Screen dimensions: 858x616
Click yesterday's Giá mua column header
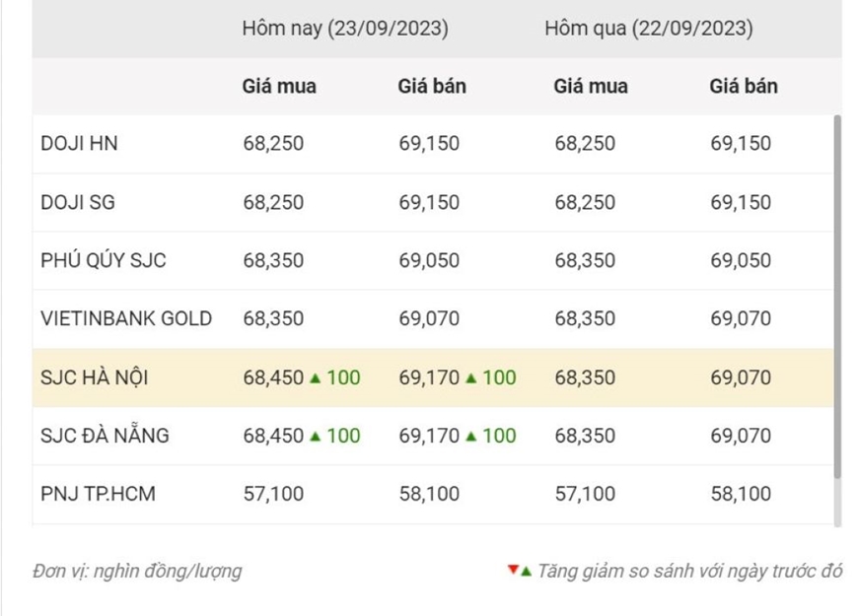click(x=591, y=87)
